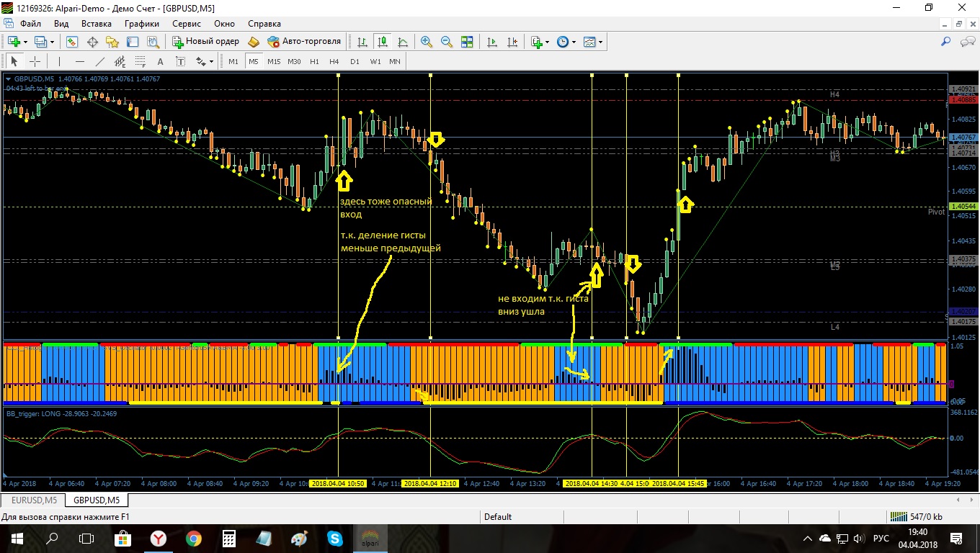The image size is (980, 553).
Task: Open Skype from the taskbar
Action: pyautogui.click(x=335, y=538)
